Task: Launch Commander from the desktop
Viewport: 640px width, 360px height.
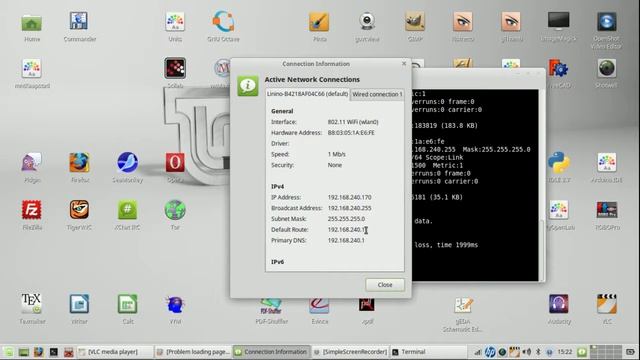Action: [x=79, y=21]
